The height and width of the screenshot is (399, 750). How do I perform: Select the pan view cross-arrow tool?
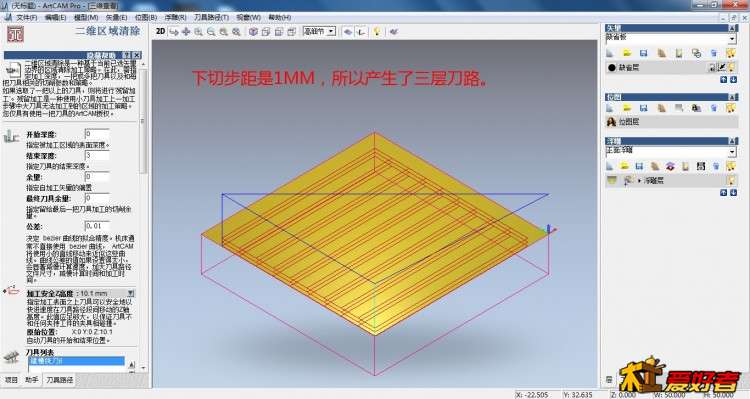tap(186, 32)
